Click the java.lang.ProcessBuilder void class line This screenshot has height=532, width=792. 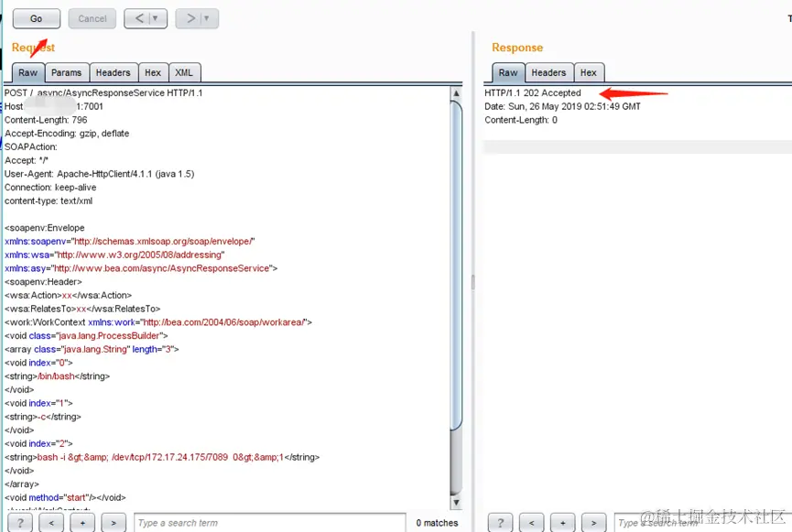(x=86, y=336)
